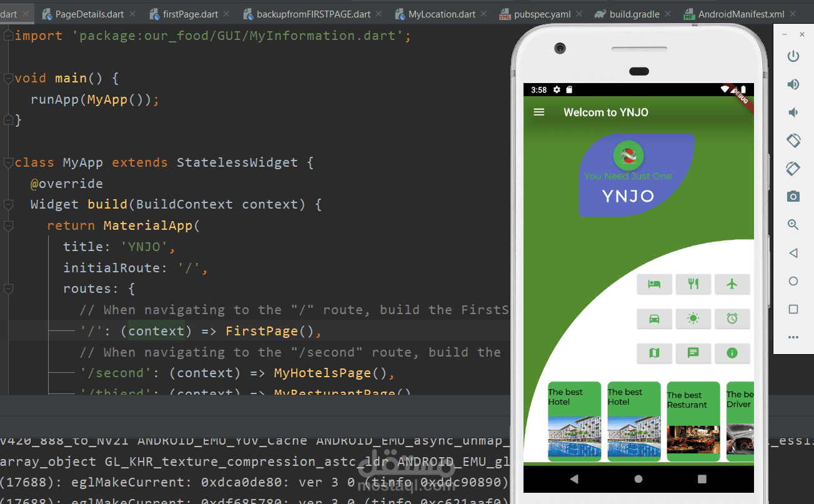Screen dimensions: 814x504
Task: Click the Welcom to YNJO title
Action: coord(606,112)
